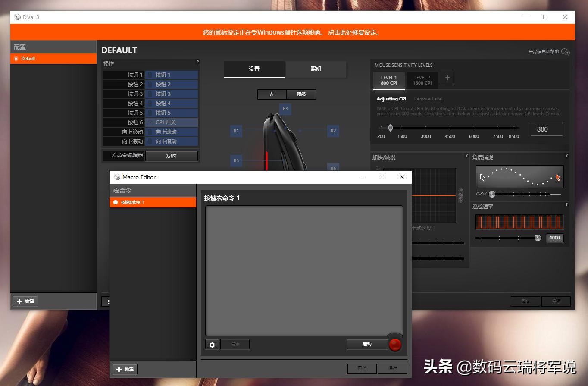Open the 向上滚动 assignment dropdown
Viewport: 588px width, 386px height.
click(x=171, y=132)
